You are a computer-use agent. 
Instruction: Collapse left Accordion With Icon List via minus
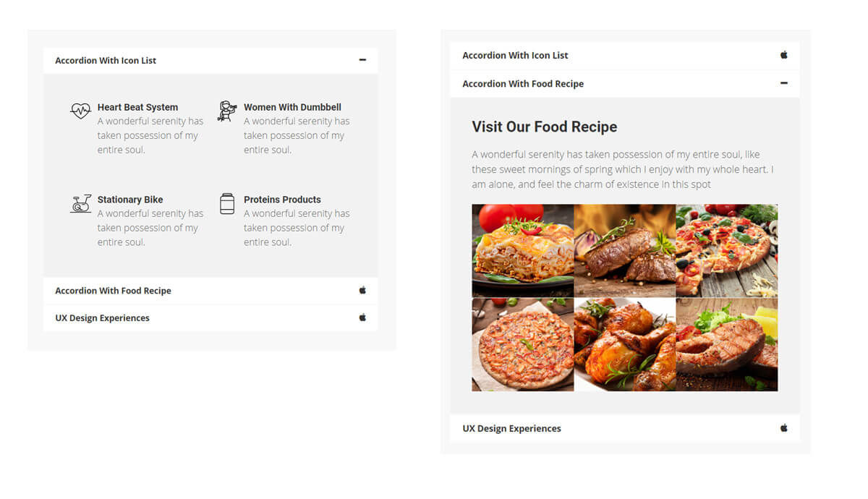pyautogui.click(x=362, y=60)
